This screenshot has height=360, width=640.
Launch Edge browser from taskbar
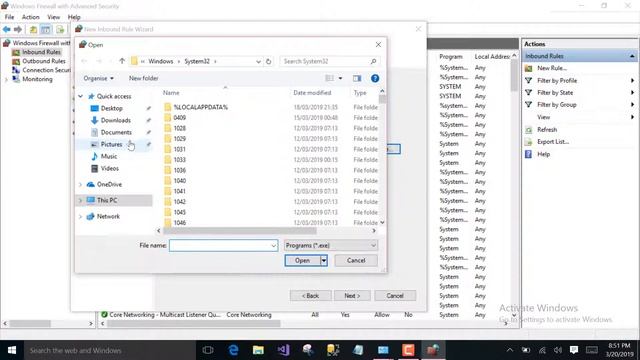click(x=233, y=350)
